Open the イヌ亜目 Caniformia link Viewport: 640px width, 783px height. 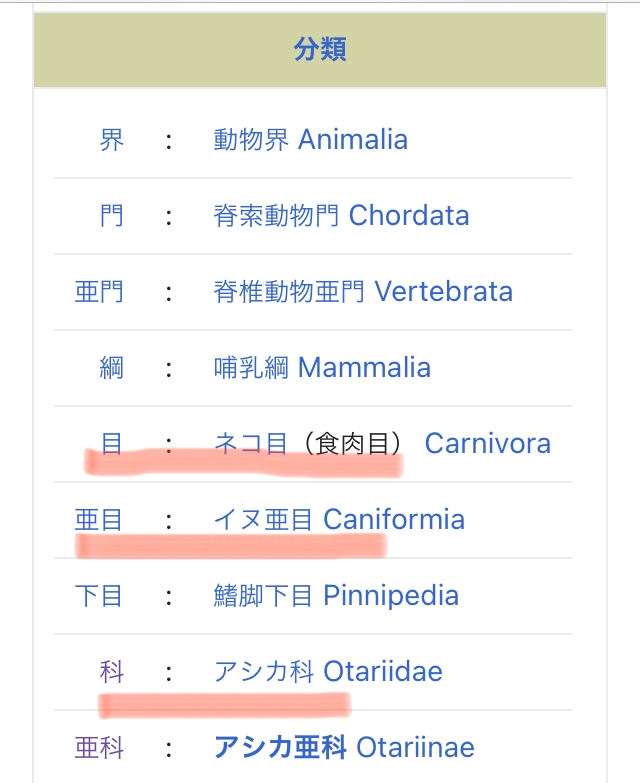pyautogui.click(x=339, y=519)
